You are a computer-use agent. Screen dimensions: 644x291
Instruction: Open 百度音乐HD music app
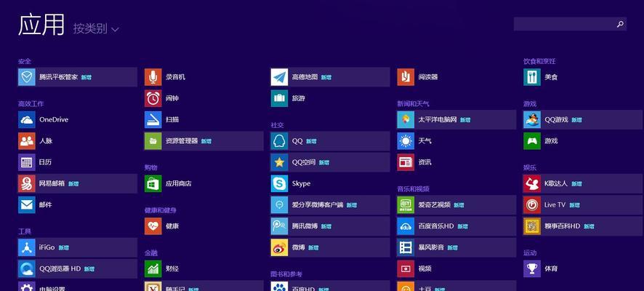click(x=456, y=226)
